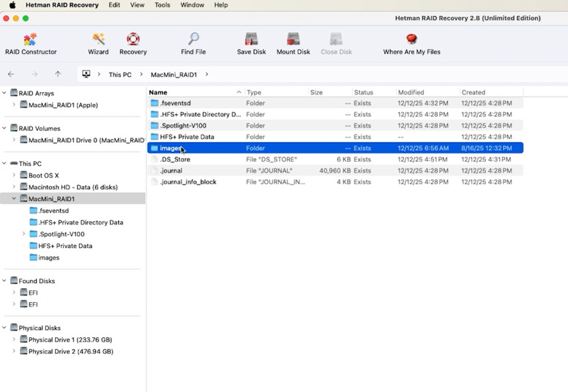Image resolution: width=568 pixels, height=392 pixels.
Task: Open the Hetman RAID Recovery app menu
Action: click(62, 5)
